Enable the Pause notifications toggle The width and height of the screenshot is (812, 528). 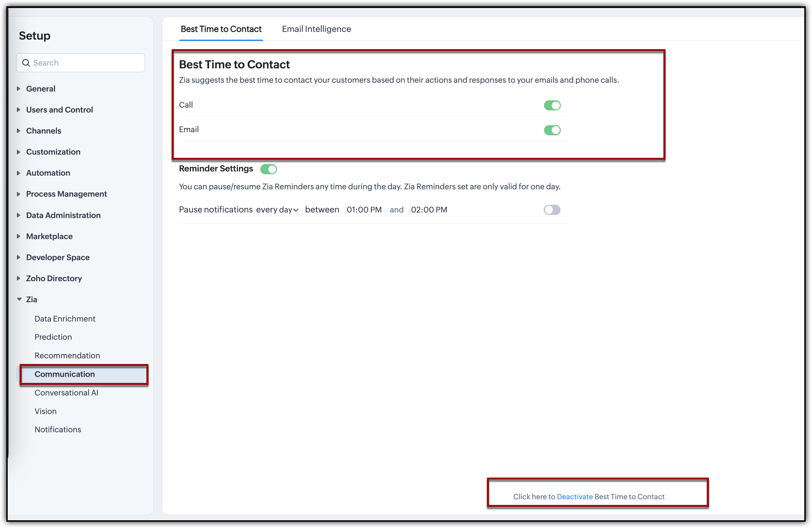click(552, 210)
